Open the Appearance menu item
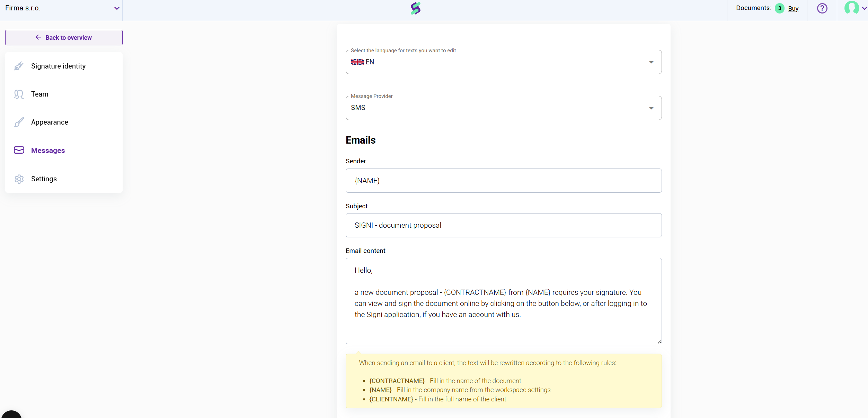Image resolution: width=868 pixels, height=418 pixels. pos(50,122)
